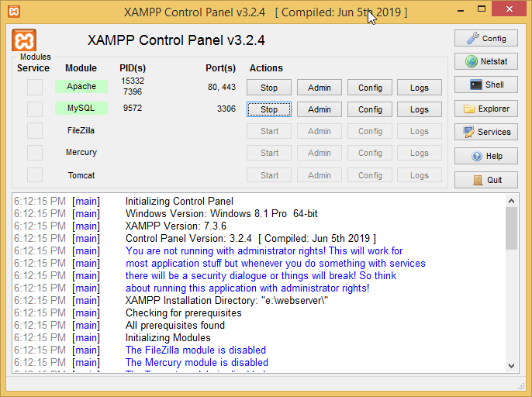Open Explorer with the folder icon button
Image resolution: width=532 pixels, height=397 pixels.
point(485,109)
